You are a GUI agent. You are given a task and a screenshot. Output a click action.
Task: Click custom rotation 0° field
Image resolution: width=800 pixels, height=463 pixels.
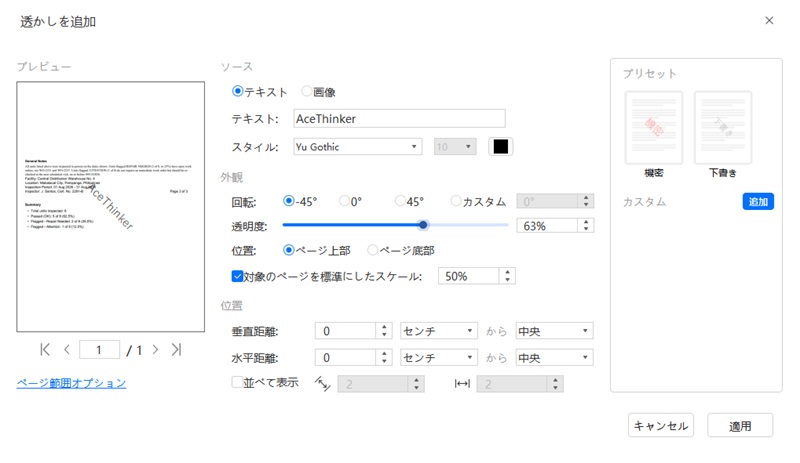[x=547, y=201]
